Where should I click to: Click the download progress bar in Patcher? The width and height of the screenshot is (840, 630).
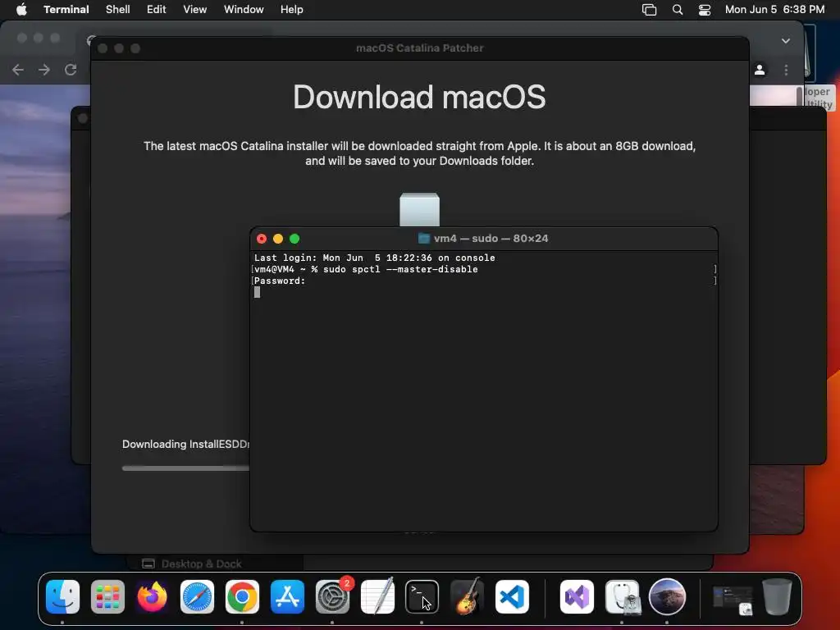185,468
